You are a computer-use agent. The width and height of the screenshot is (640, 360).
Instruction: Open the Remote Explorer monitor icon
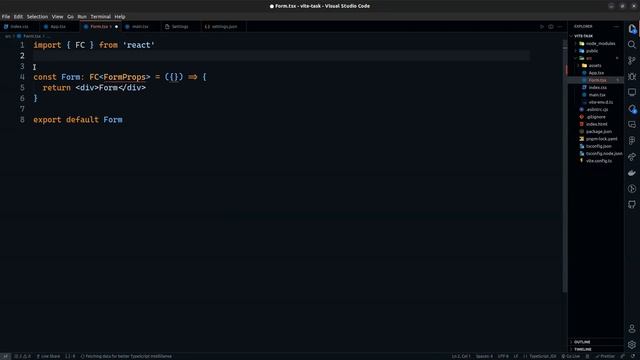pyautogui.click(x=632, y=92)
